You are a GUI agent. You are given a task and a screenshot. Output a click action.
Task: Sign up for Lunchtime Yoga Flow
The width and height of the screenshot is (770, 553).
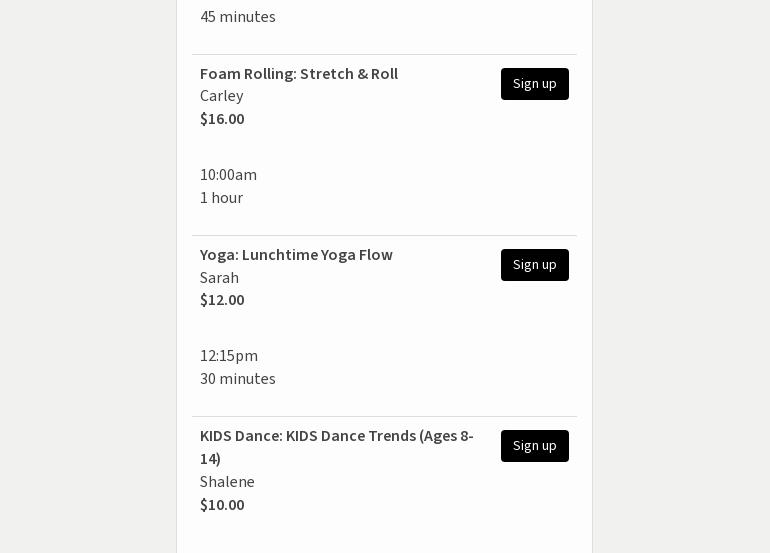coord(534,265)
